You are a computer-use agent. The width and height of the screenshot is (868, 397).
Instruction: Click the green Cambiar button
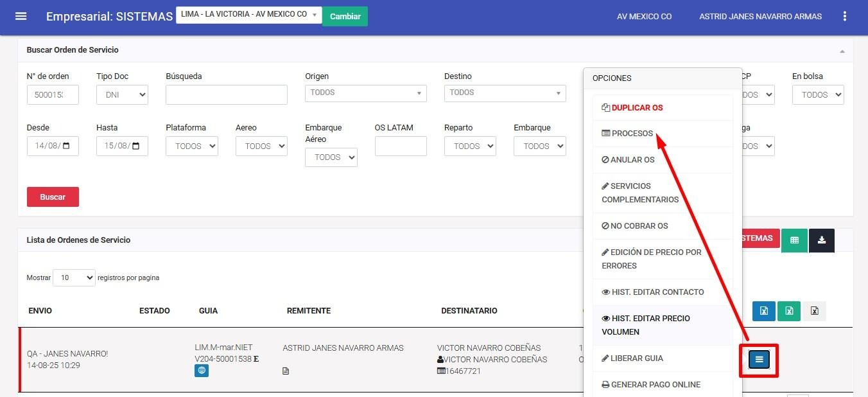[x=345, y=16]
